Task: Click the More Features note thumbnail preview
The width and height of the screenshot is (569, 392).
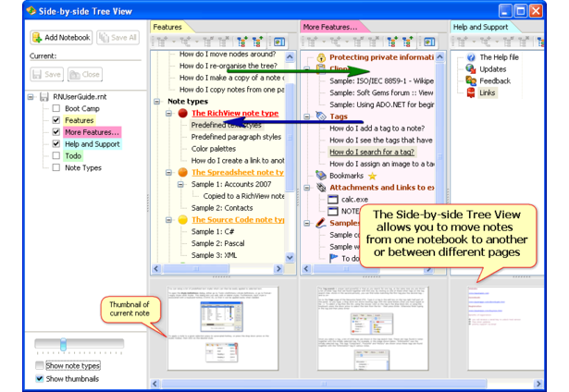Action: [x=373, y=328]
